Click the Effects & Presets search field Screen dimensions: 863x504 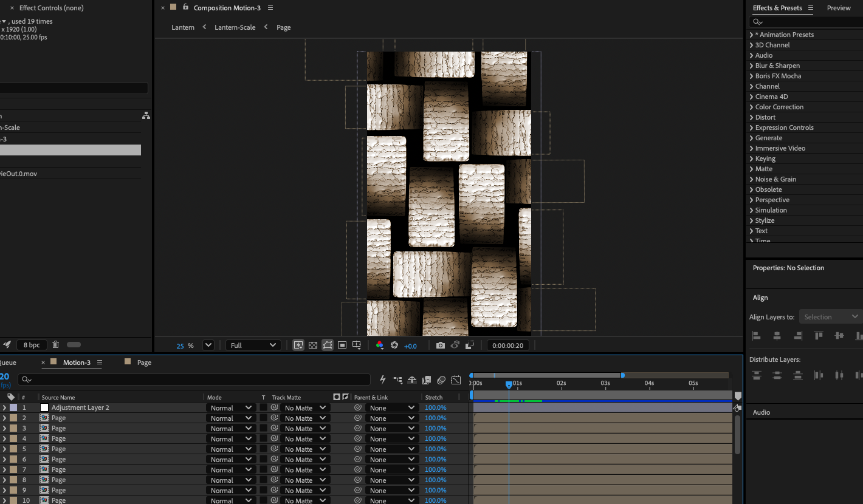(x=806, y=22)
